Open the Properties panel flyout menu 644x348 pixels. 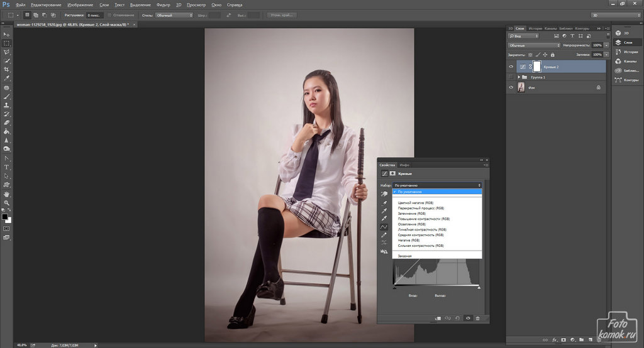pos(486,165)
